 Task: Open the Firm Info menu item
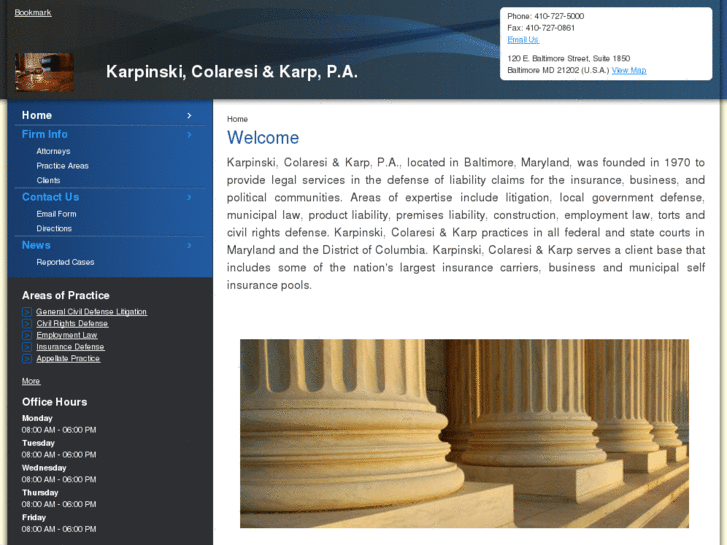tap(45, 134)
